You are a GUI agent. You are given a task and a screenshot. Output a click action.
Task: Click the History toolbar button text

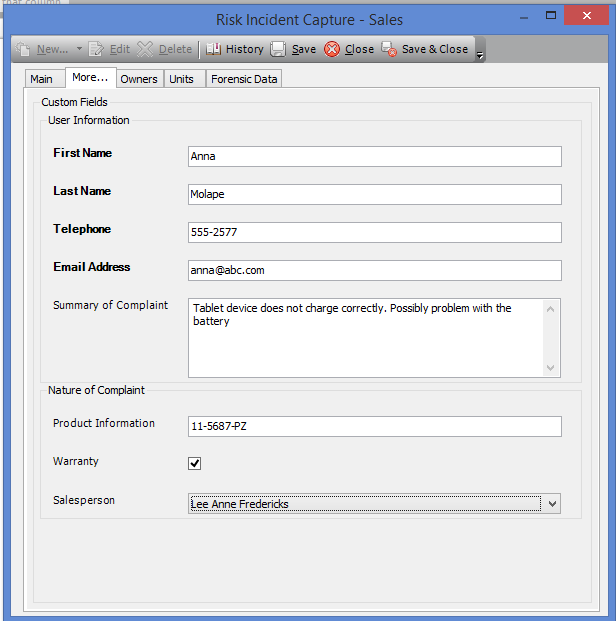click(x=244, y=49)
